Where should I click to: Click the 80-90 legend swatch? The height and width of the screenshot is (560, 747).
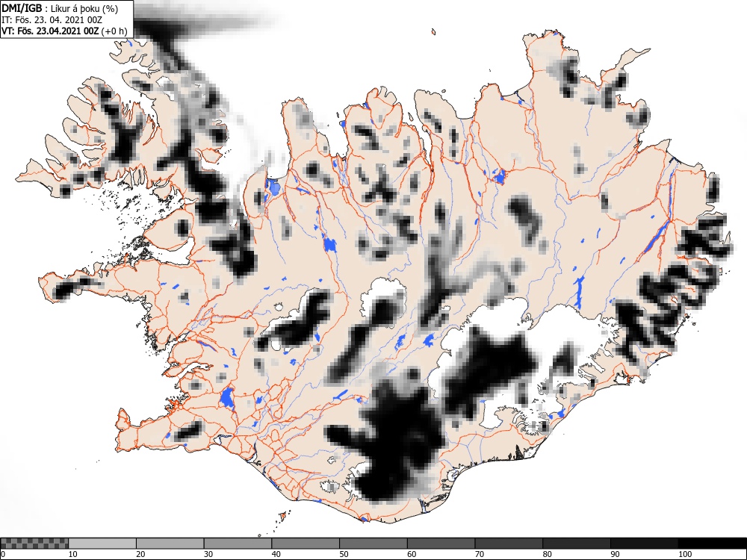coord(576,544)
